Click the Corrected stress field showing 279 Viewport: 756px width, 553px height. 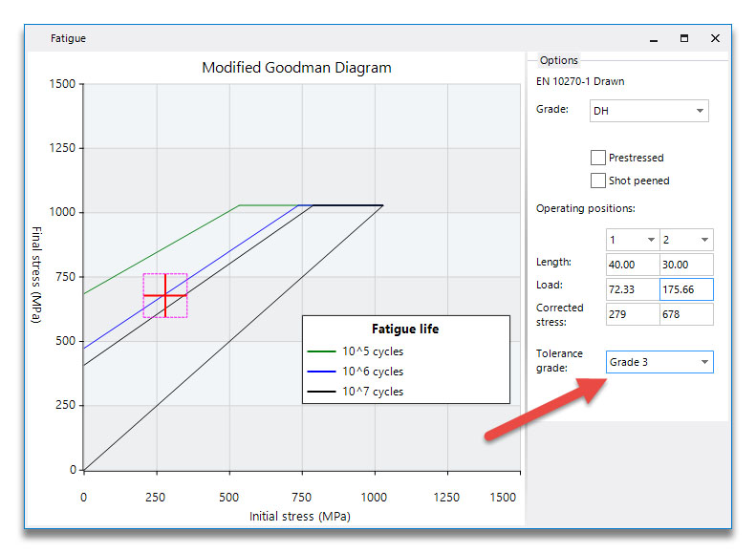click(633, 314)
